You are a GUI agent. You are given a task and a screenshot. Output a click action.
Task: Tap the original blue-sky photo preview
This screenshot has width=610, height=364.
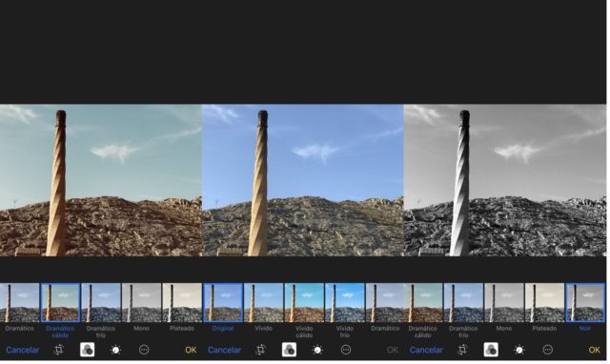point(304,181)
